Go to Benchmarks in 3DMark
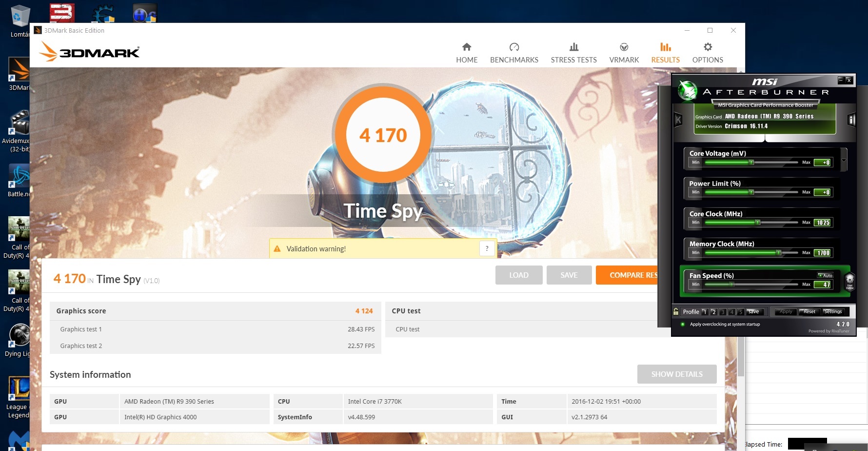The image size is (868, 451). tap(514, 53)
